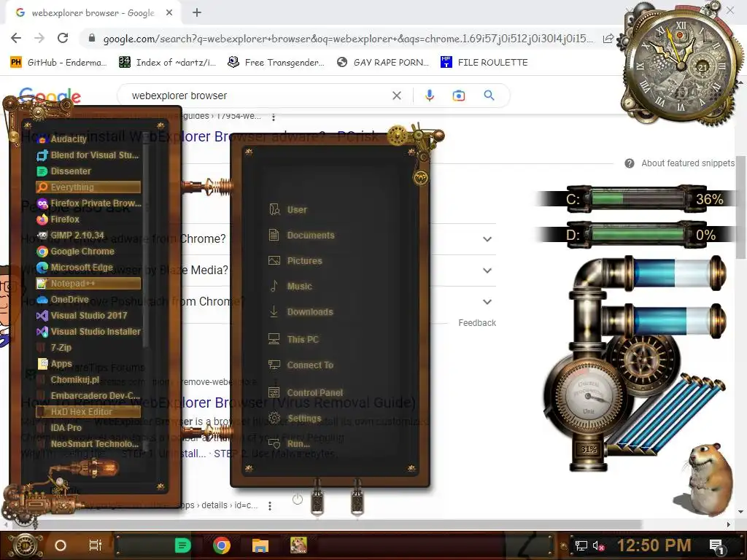Click the Google search magnifier button
Screen dimensions: 747x560
click(x=489, y=96)
